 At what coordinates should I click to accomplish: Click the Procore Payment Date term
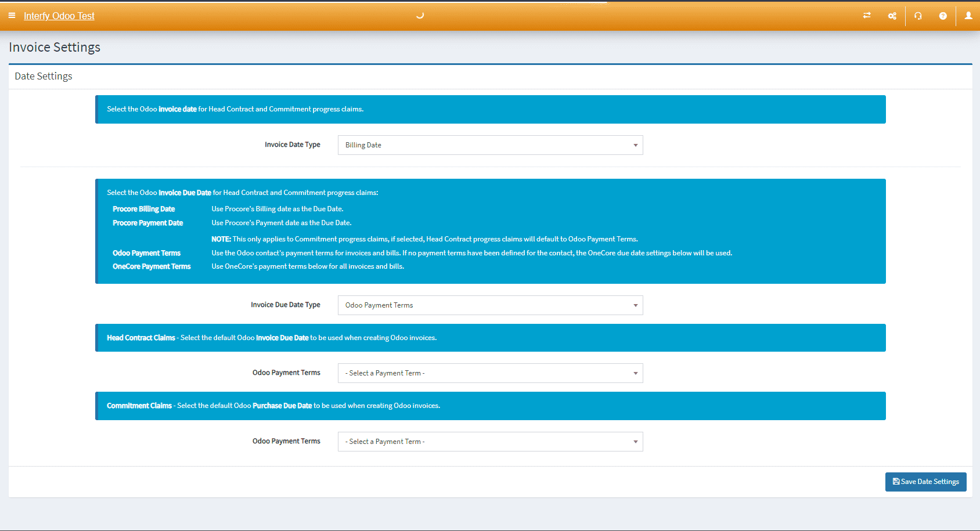click(x=147, y=223)
